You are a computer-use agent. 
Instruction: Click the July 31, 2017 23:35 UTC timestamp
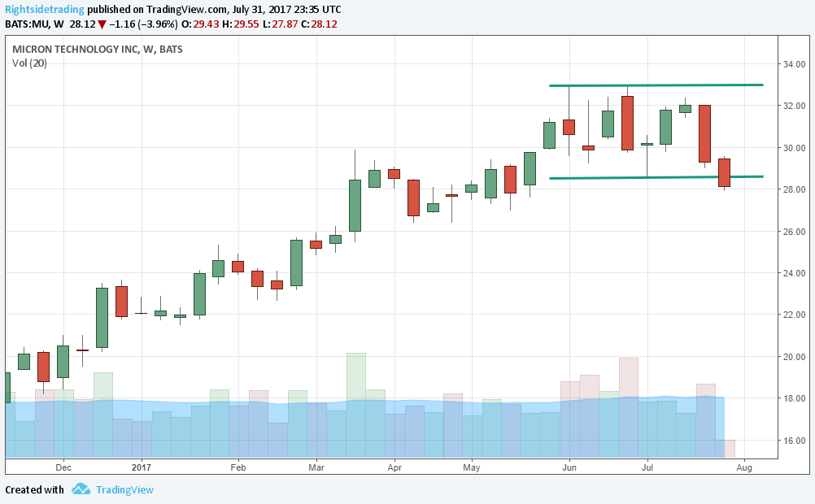pos(285,10)
